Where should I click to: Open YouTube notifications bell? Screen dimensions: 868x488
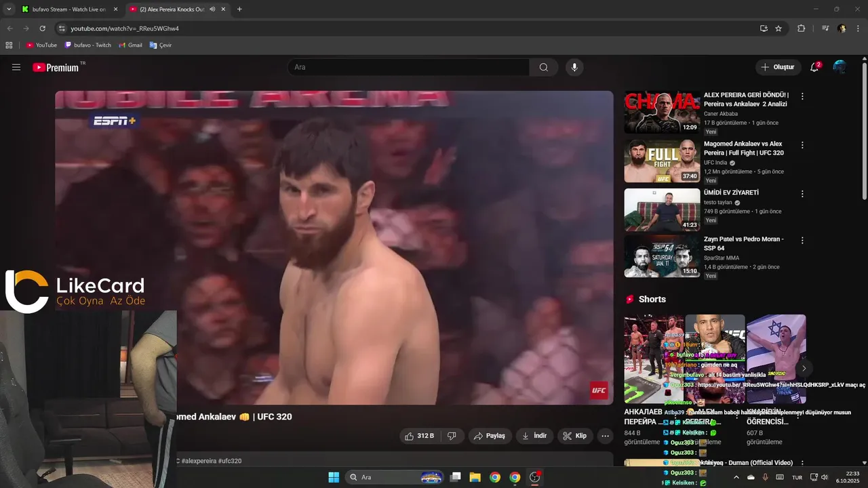[814, 67]
